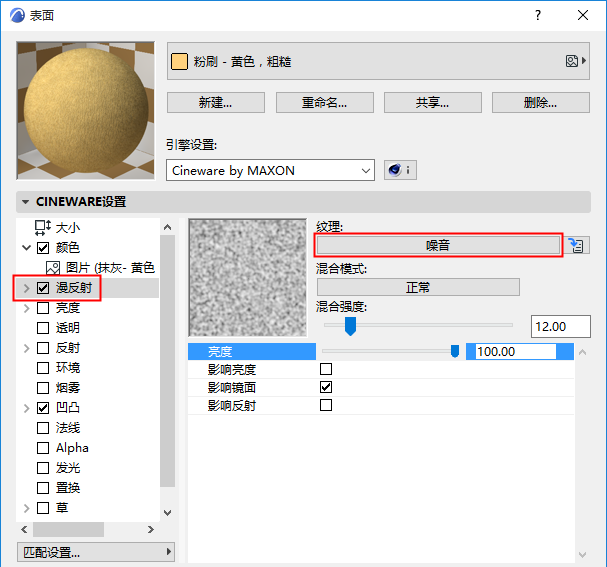
Task: Click the 亮度 parameter slider handle
Action: pyautogui.click(x=455, y=351)
